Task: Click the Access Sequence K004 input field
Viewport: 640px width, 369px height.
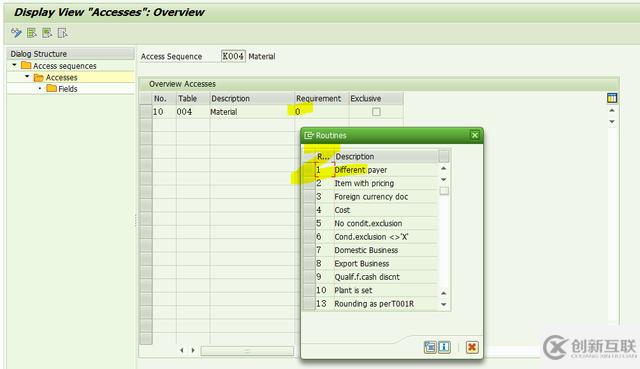Action: point(233,56)
